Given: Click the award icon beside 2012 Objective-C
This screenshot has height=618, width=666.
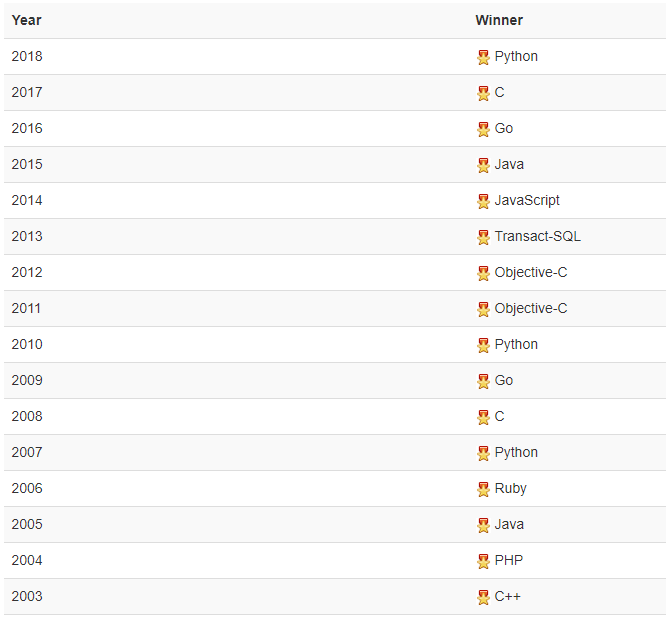Looking at the screenshot, I should (483, 274).
